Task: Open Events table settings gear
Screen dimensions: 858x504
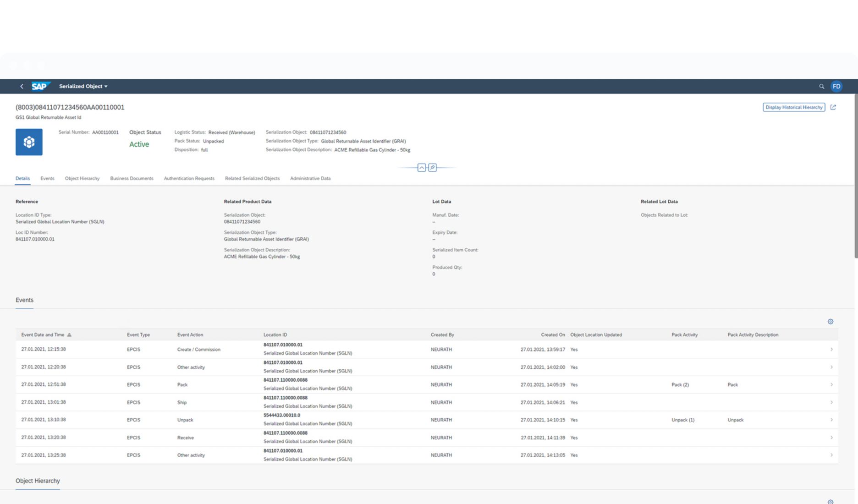Action: click(830, 322)
